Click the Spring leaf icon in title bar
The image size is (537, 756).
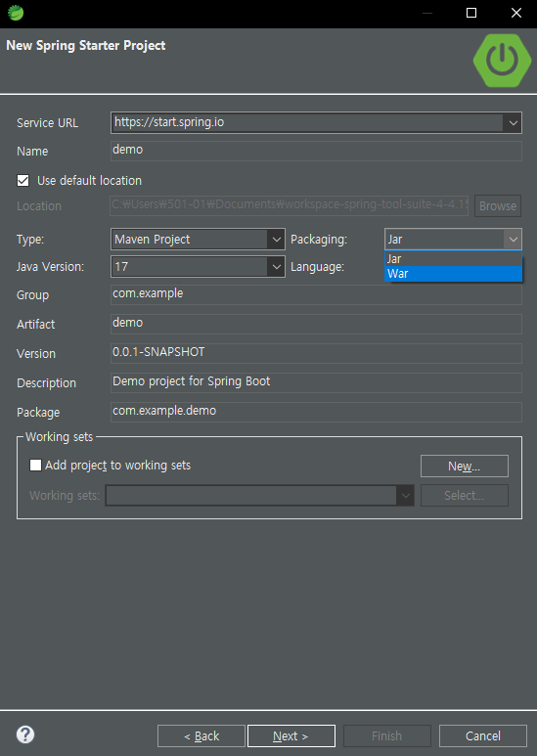click(x=16, y=13)
